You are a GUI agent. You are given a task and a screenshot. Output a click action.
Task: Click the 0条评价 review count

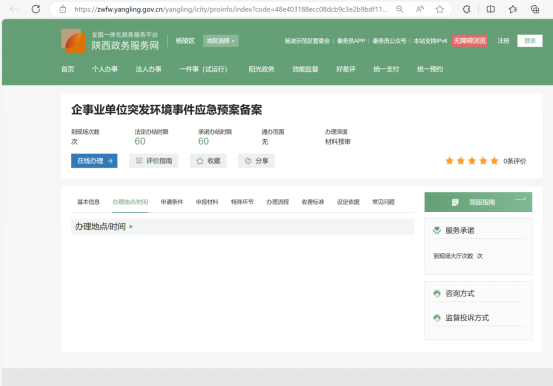click(515, 161)
